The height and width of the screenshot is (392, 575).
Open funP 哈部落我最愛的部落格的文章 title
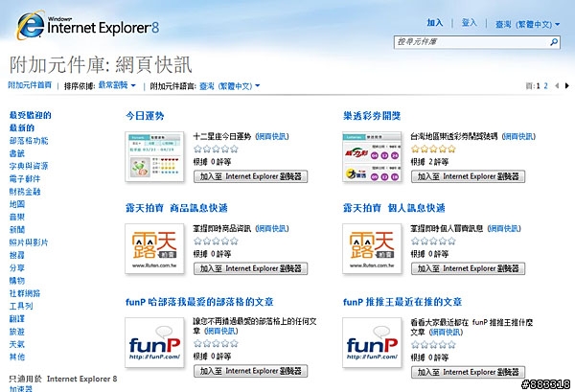199,302
